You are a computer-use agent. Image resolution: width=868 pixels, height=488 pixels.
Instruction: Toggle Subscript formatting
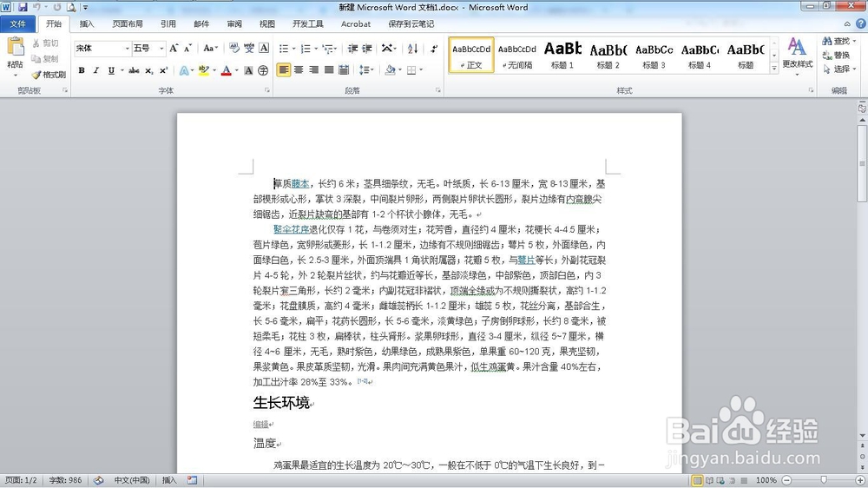click(149, 70)
